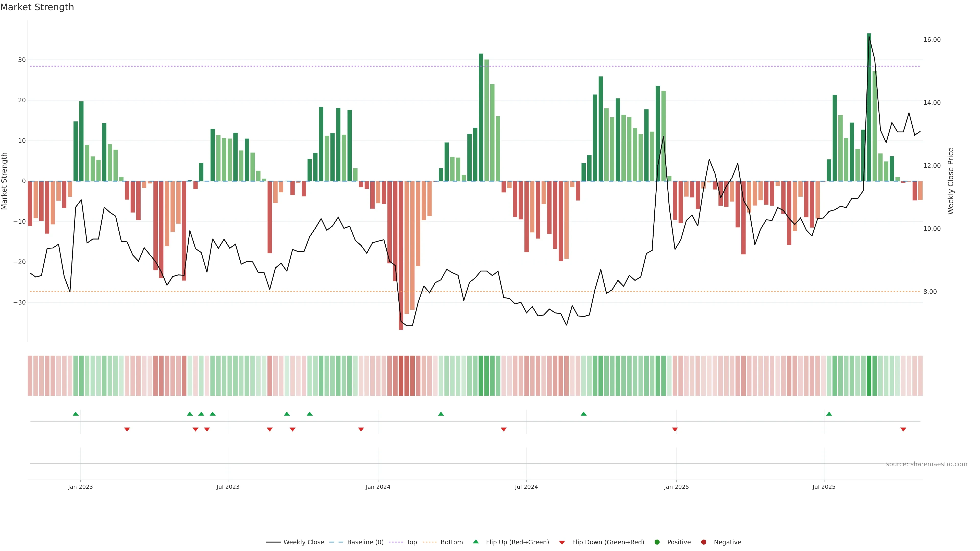
Task: Click the Jul 2025 x-axis label
Action: coord(824,487)
